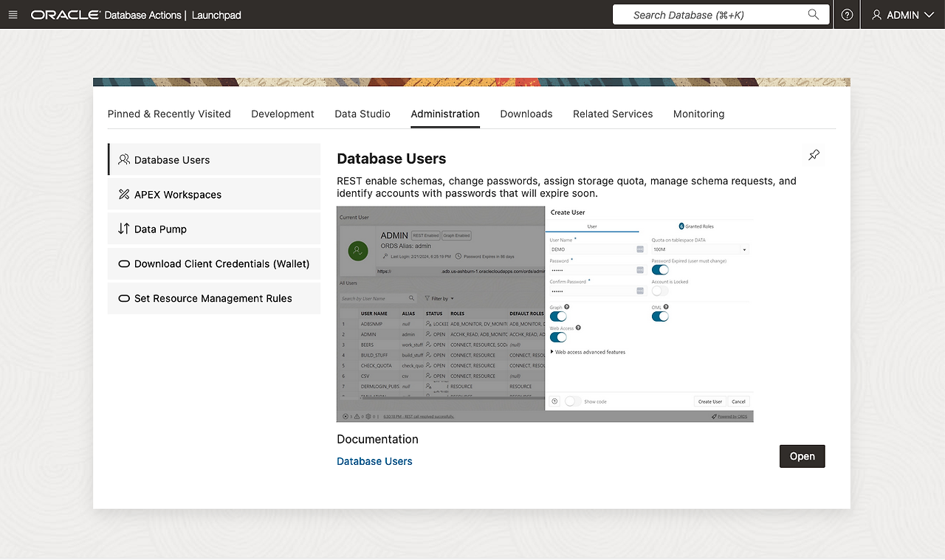Select Data Pump in the sidebar
The height and width of the screenshot is (560, 945).
214,229
